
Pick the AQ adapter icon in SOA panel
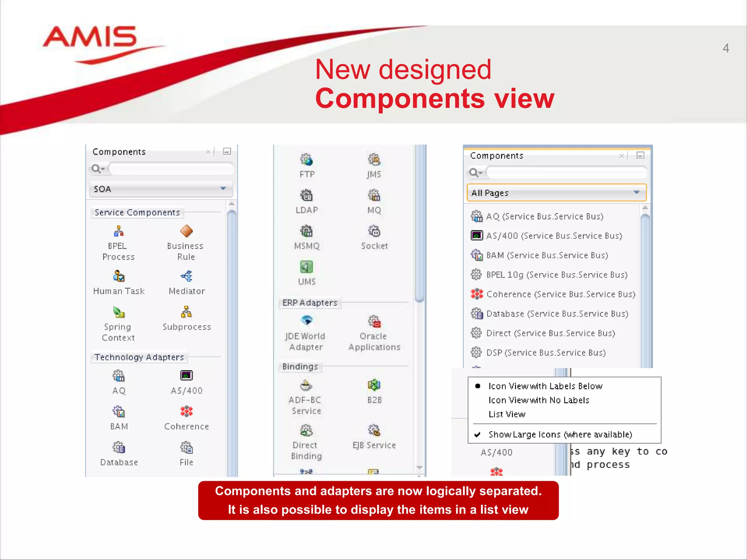(119, 376)
